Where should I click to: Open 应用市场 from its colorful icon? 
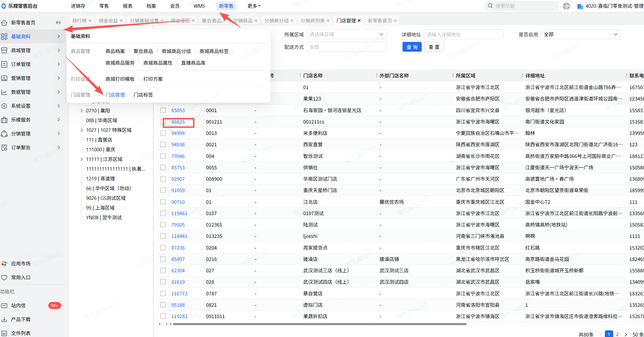(4, 263)
